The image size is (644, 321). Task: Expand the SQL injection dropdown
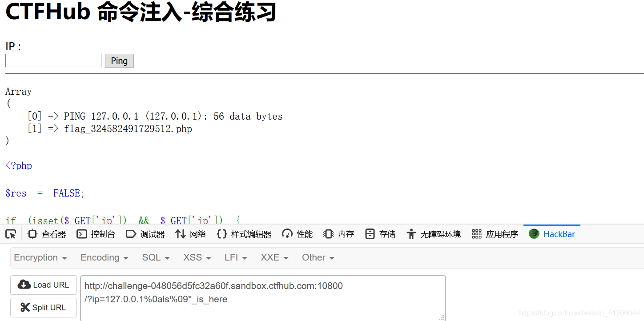click(156, 257)
